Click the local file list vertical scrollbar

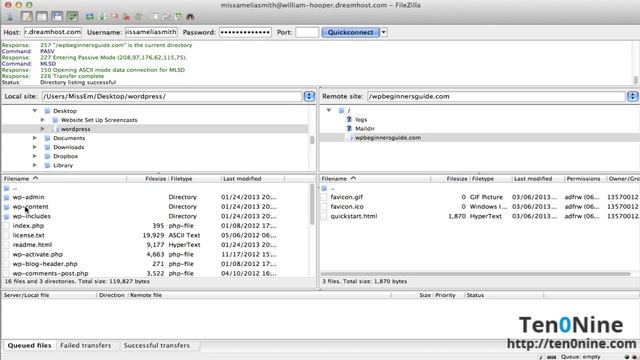coord(312,204)
